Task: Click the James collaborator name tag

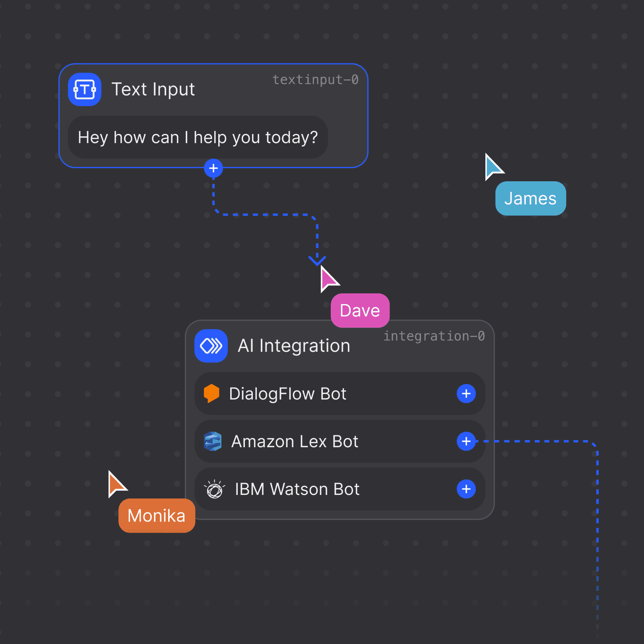Action: pyautogui.click(x=530, y=198)
